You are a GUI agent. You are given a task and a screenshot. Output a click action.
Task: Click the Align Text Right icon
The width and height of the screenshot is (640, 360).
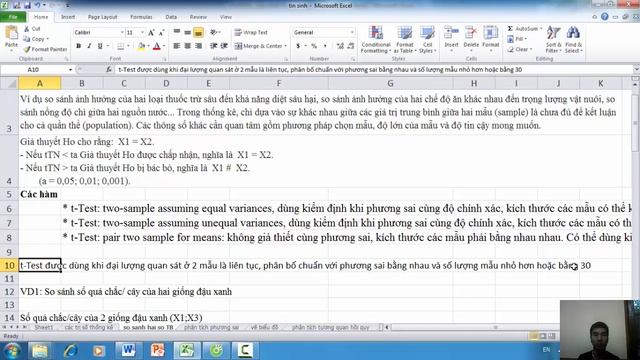point(198,46)
